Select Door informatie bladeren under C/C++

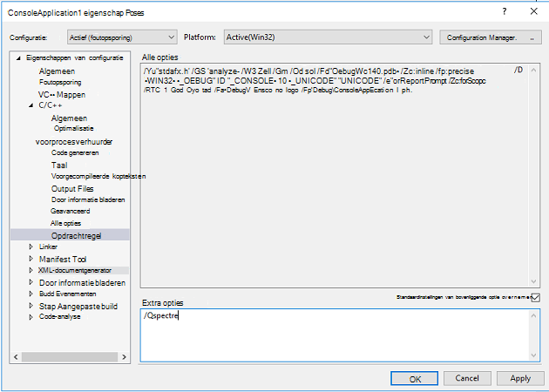point(88,199)
